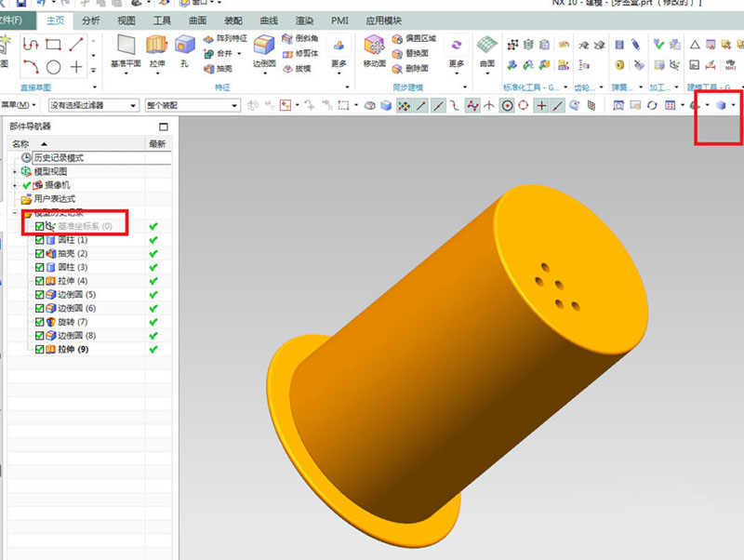Select the circle sketch tool

53,67
